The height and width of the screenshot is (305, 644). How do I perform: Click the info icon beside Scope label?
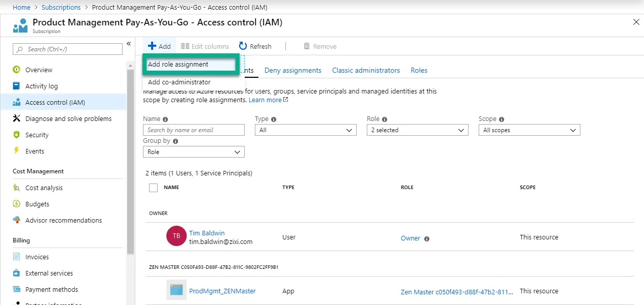pyautogui.click(x=502, y=119)
